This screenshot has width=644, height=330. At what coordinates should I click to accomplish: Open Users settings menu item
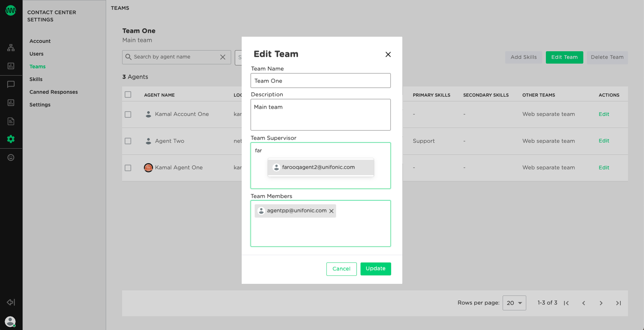point(36,54)
